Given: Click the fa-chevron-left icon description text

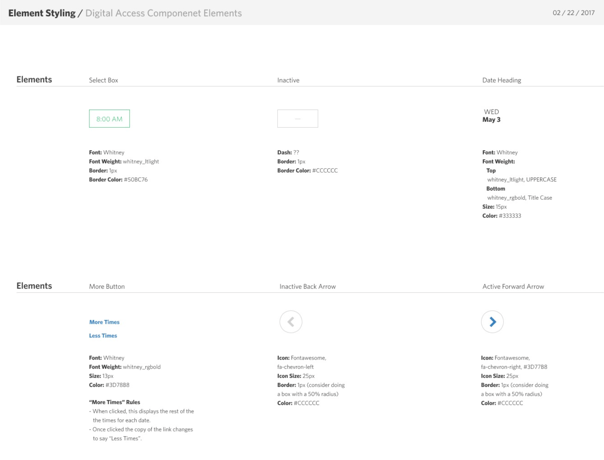Looking at the screenshot, I should (298, 367).
